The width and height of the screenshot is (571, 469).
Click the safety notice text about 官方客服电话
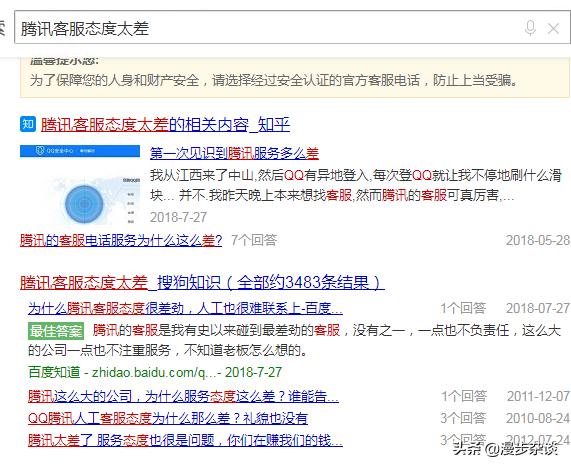(273, 80)
